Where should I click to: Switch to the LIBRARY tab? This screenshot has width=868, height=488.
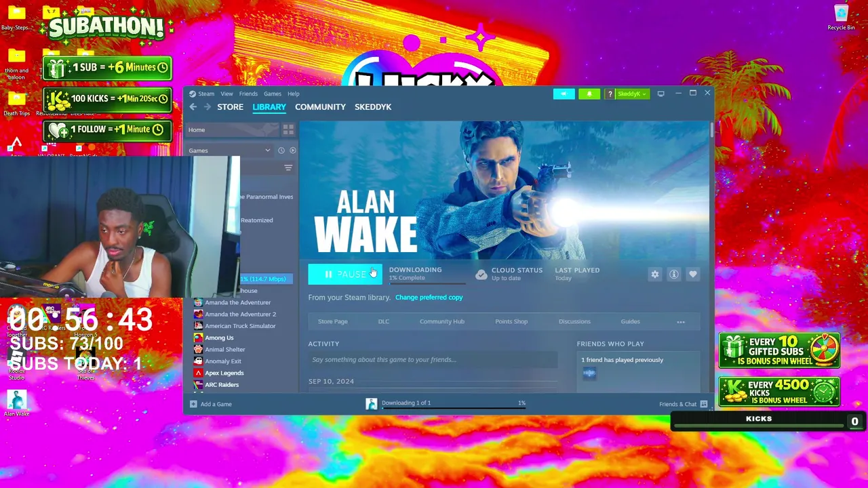(x=269, y=107)
